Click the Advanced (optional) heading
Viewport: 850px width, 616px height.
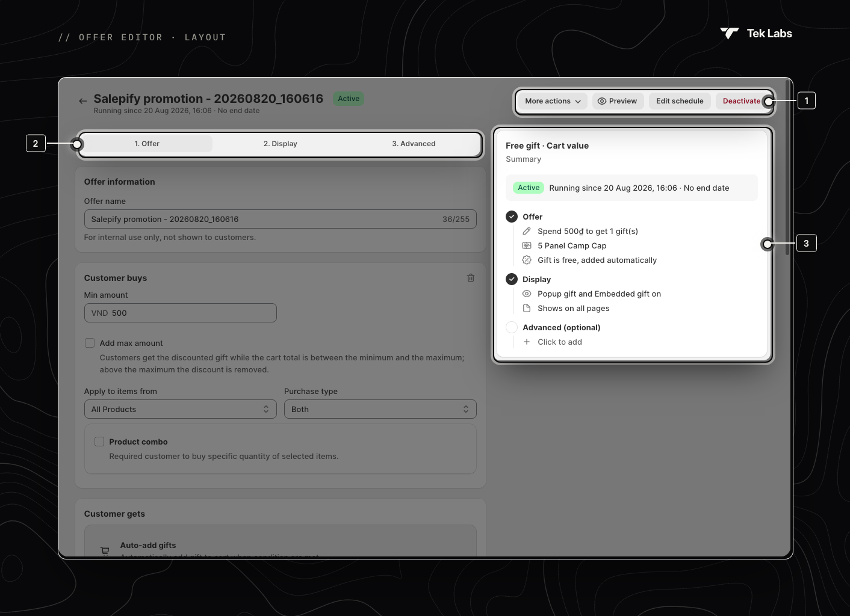(561, 327)
